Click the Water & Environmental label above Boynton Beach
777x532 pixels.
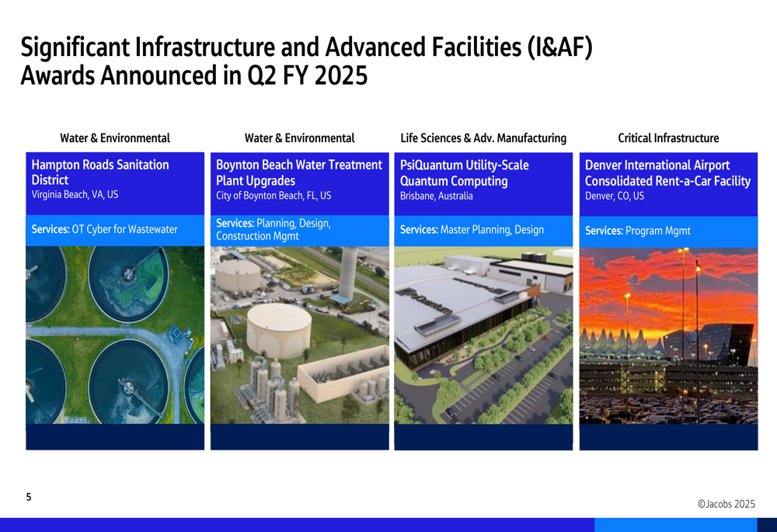tap(299, 138)
